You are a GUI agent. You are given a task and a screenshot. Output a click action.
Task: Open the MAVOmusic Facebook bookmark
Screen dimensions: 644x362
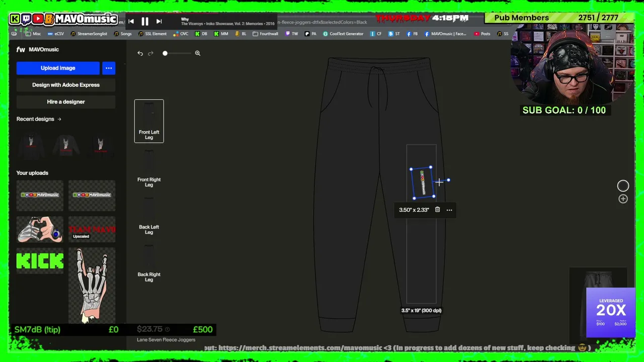coord(445,34)
